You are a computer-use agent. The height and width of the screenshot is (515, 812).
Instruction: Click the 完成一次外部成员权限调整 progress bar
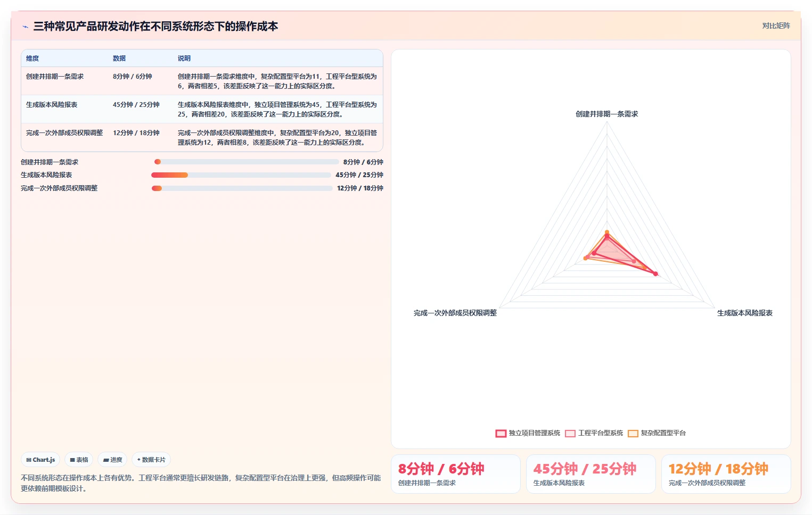[x=242, y=188]
